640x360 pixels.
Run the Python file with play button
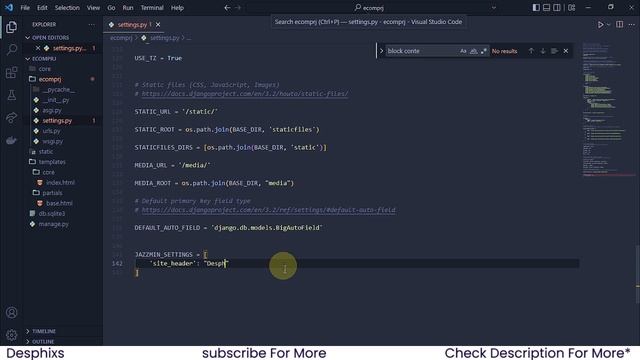pyautogui.click(x=600, y=25)
